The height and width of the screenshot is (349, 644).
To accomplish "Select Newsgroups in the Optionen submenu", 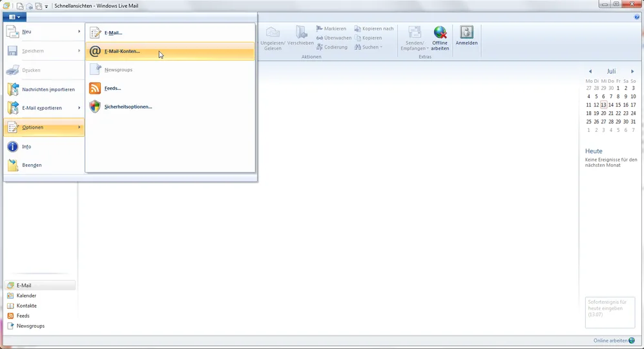I will pos(170,70).
